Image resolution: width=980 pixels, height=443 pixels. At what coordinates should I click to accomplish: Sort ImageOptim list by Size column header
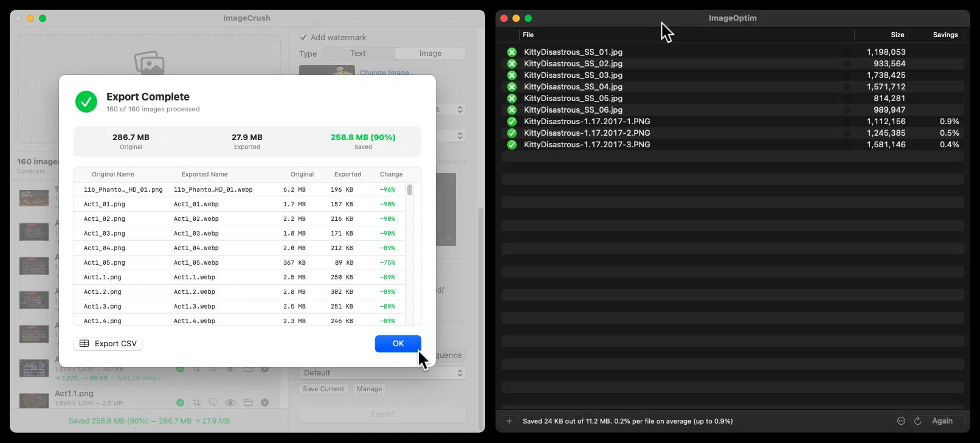[897, 35]
